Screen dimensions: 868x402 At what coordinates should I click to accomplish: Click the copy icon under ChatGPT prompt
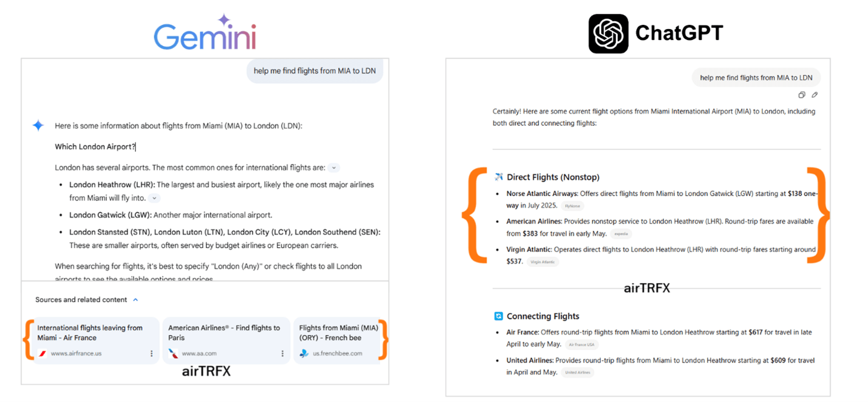[802, 95]
